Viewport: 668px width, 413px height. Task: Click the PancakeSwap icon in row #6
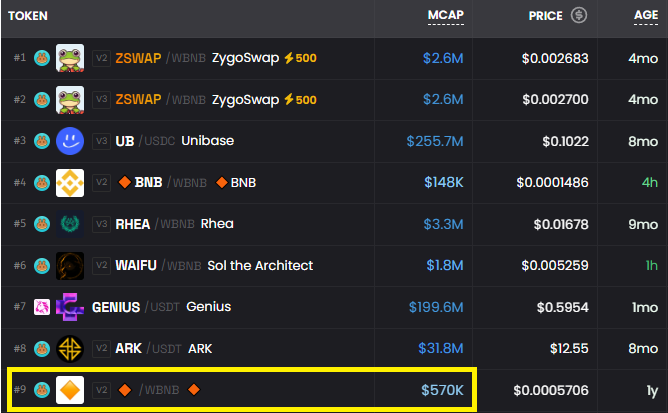[42, 266]
